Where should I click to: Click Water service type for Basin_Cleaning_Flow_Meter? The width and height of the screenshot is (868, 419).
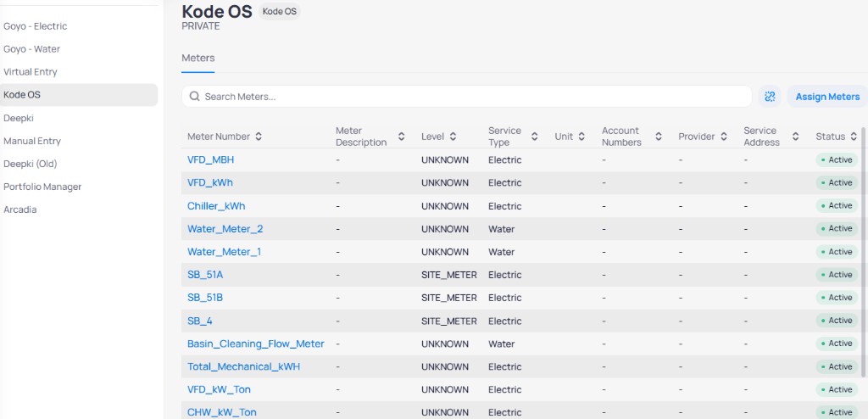click(x=502, y=344)
